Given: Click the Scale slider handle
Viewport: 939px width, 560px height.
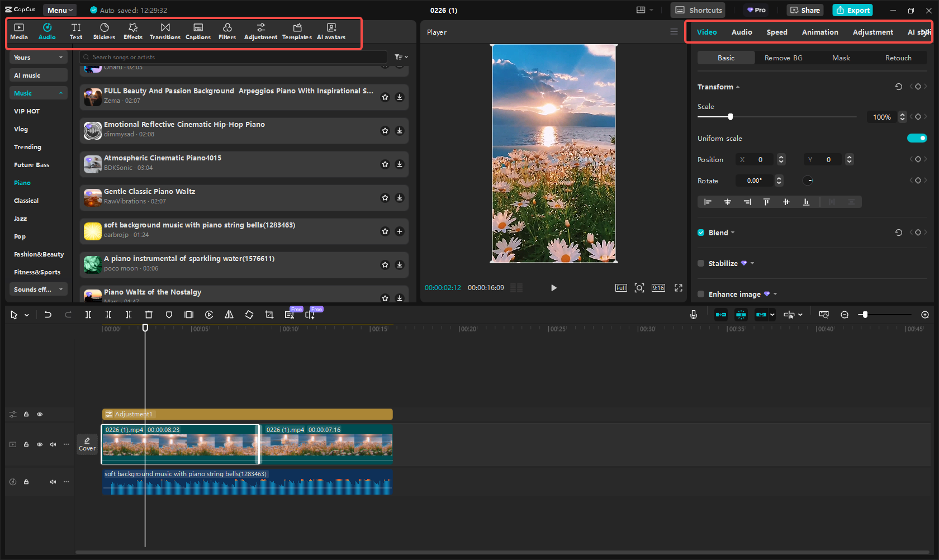Looking at the screenshot, I should click(x=730, y=117).
